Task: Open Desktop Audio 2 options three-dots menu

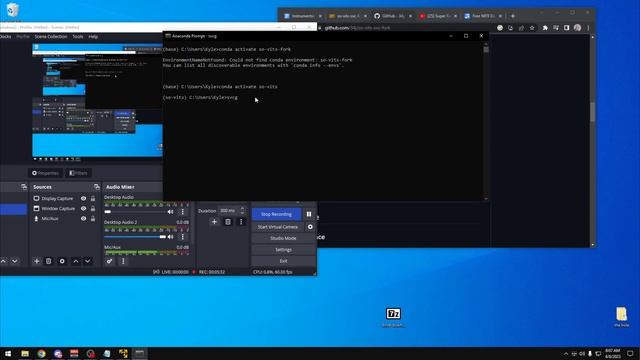Action: coord(182,237)
